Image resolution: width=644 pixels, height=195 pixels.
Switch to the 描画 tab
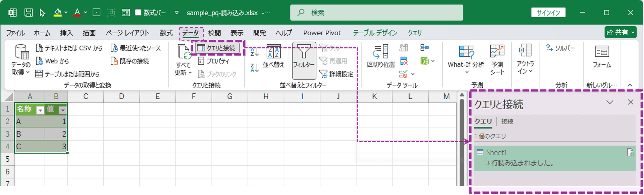89,33
